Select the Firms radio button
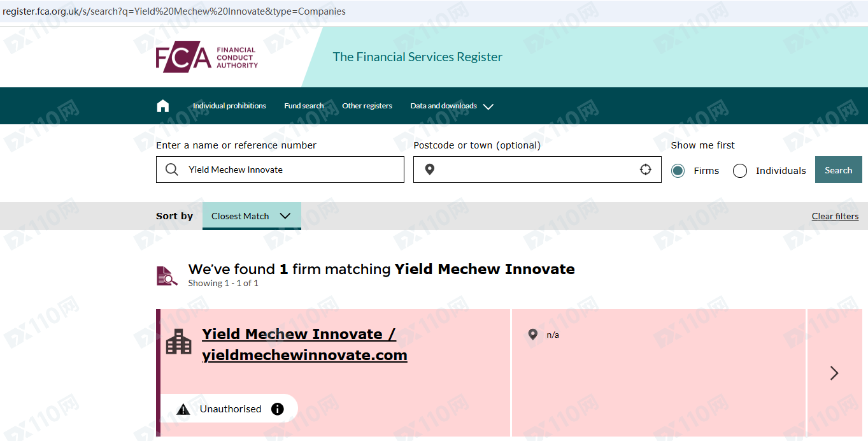Viewport: 868px width, 441px height. tap(678, 171)
